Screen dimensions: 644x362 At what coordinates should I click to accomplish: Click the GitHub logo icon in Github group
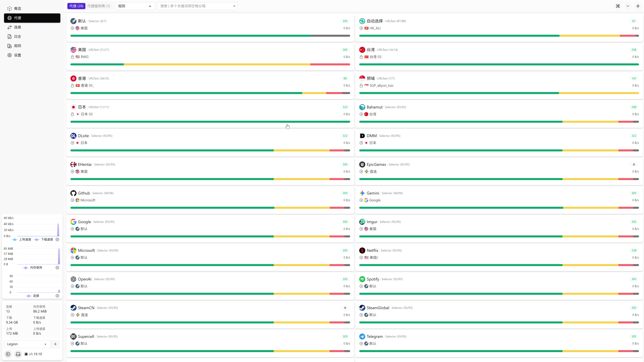(x=73, y=193)
